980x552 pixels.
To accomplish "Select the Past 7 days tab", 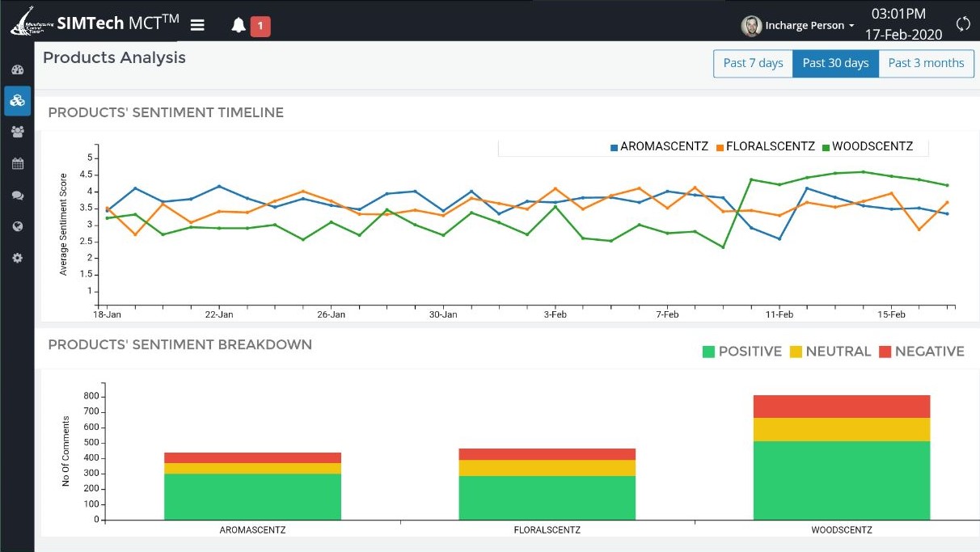I will tap(753, 63).
